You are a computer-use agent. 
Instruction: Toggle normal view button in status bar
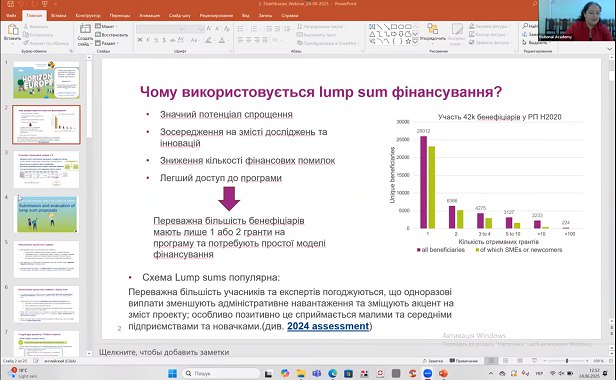[x=491, y=361]
